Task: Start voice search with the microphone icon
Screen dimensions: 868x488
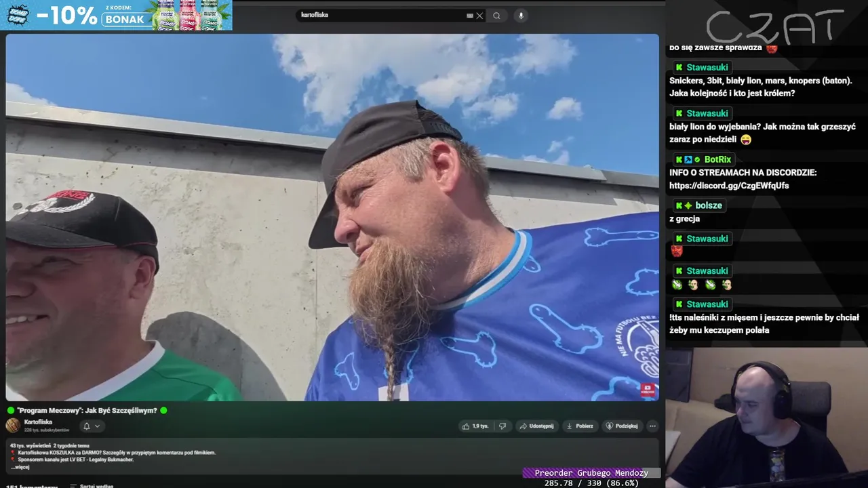Action: 521,16
